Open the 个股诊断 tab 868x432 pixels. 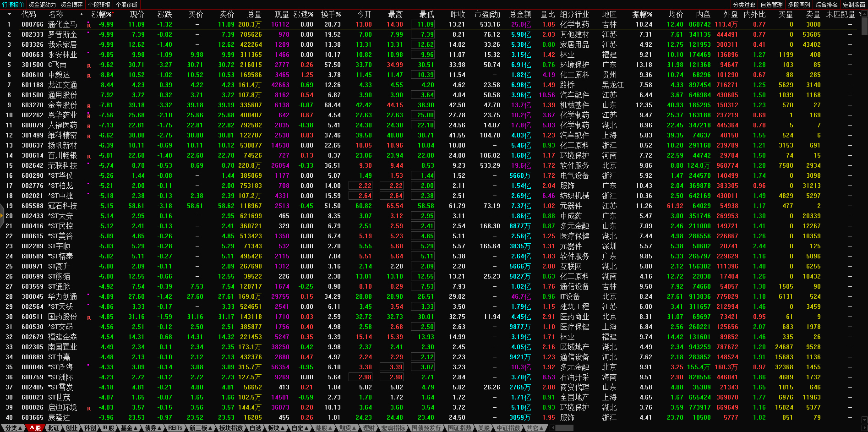(x=126, y=5)
